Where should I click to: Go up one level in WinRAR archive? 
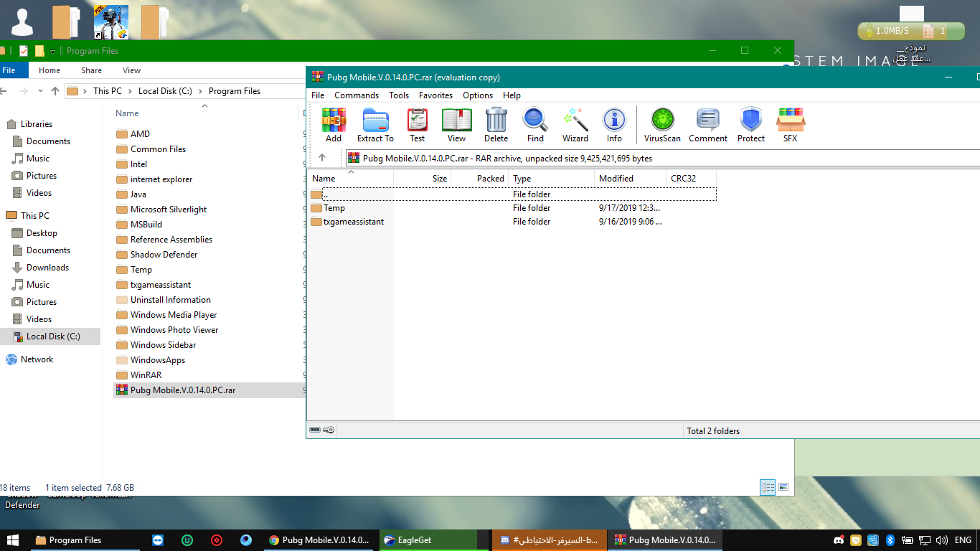coord(322,158)
